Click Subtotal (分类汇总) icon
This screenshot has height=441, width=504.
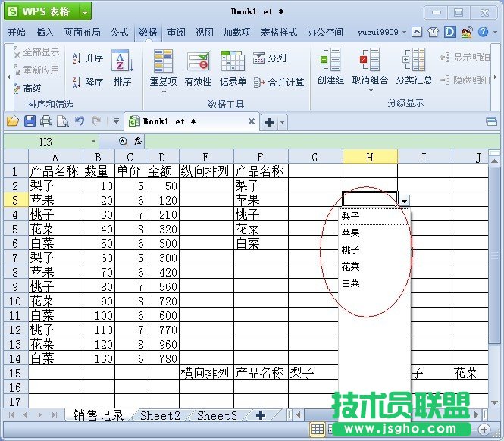[x=414, y=60]
